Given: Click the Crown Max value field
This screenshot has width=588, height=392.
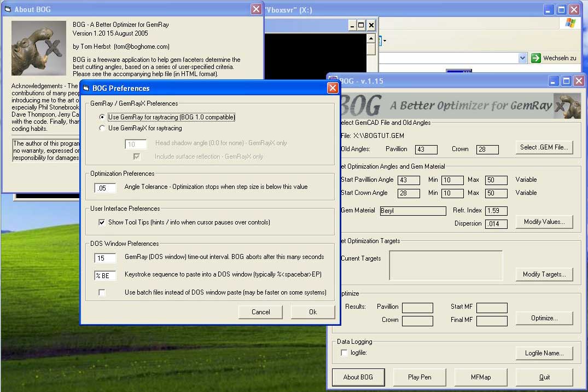Looking at the screenshot, I should pyautogui.click(x=497, y=193).
